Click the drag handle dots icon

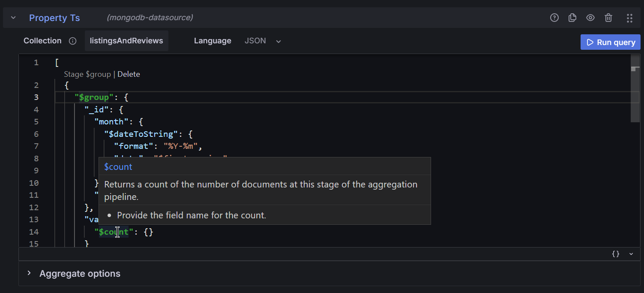tap(629, 18)
